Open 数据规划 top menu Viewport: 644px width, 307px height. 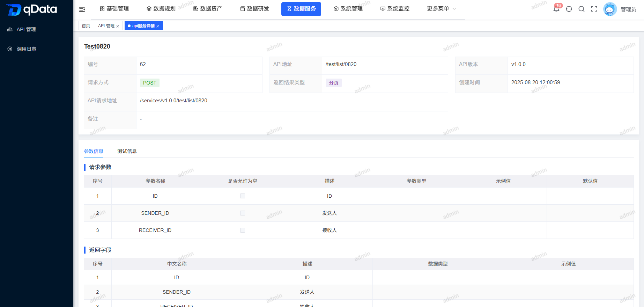coord(161,9)
